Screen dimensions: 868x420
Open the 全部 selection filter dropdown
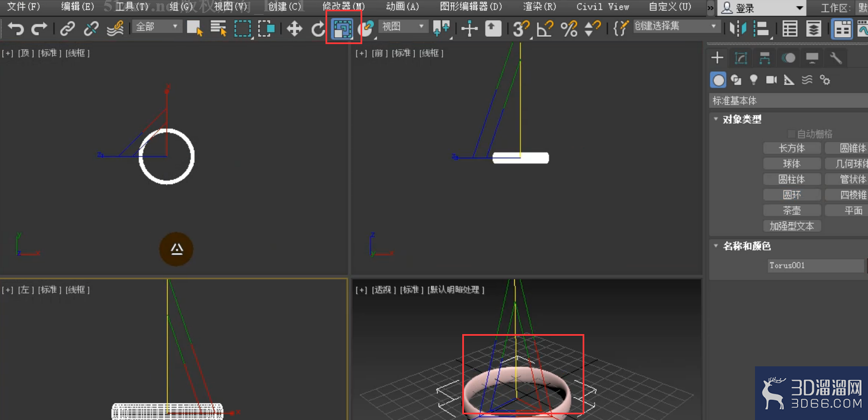tap(157, 27)
